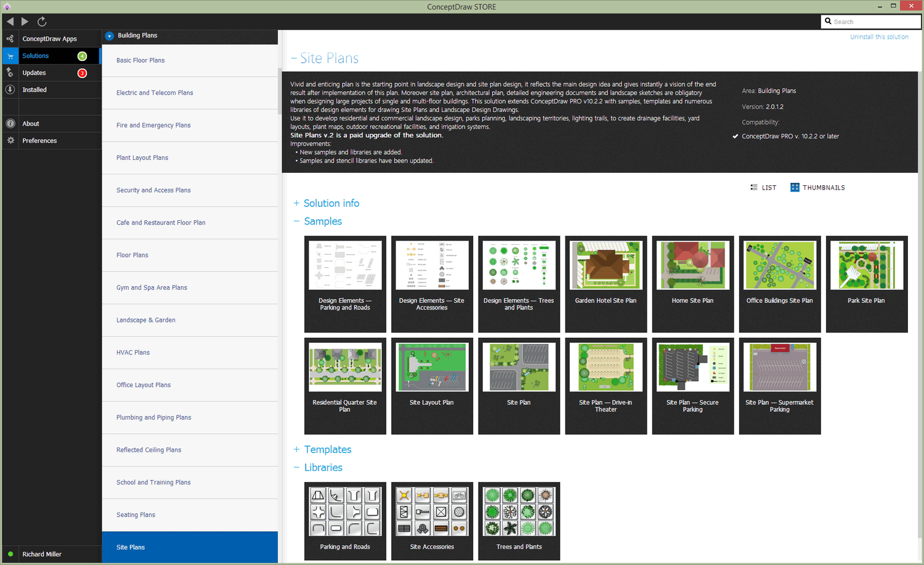Expand the Templates section
The image size is (924, 565).
(296, 449)
